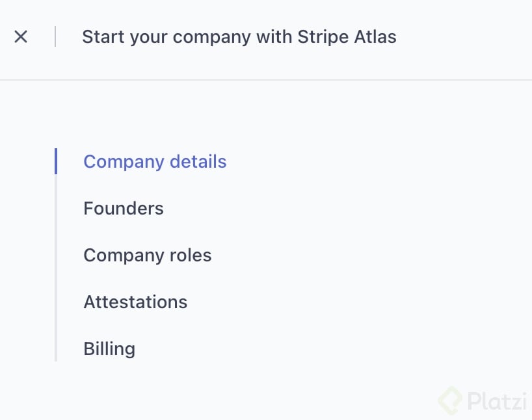Click the vertical divider next to X
Image resolution: width=532 pixels, height=420 pixels.
click(55, 36)
